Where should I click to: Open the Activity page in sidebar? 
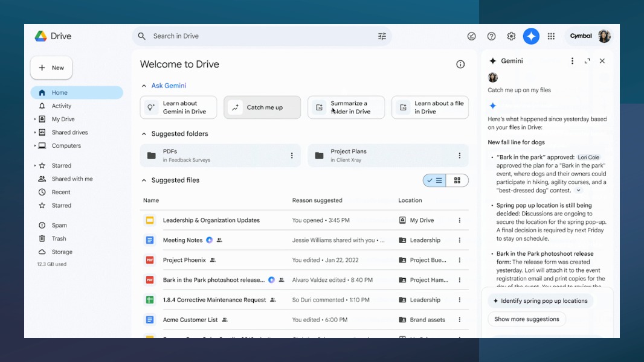click(x=61, y=106)
